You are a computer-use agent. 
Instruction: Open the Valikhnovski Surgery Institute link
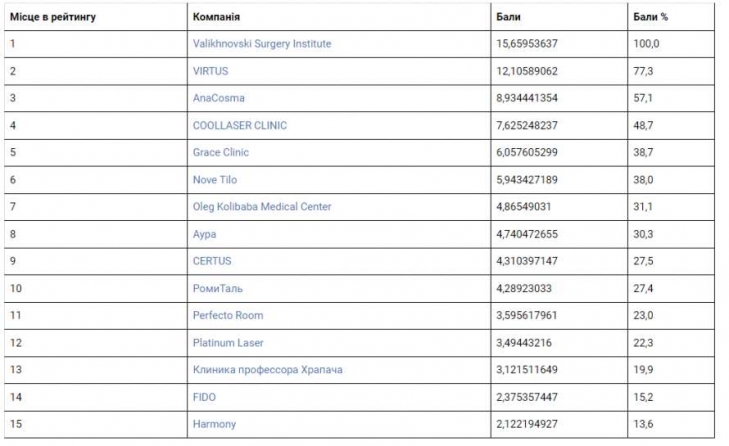click(261, 44)
